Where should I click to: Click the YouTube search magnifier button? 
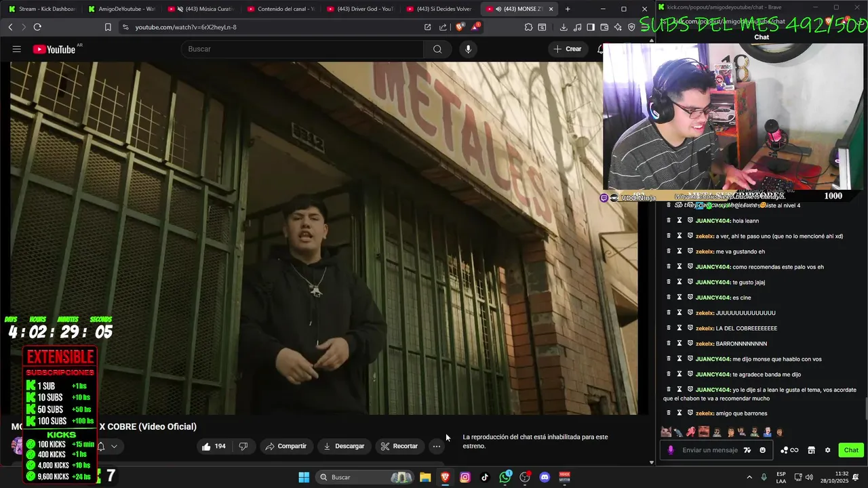(x=437, y=49)
